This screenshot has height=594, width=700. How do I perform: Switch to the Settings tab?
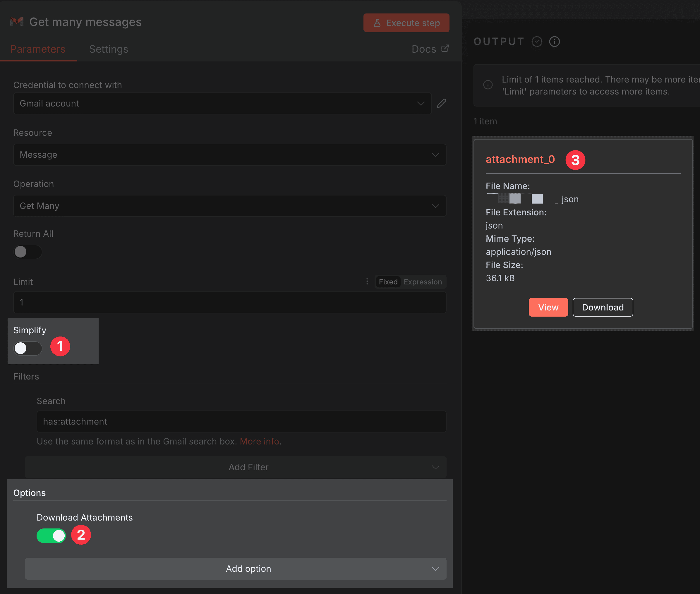(x=108, y=49)
